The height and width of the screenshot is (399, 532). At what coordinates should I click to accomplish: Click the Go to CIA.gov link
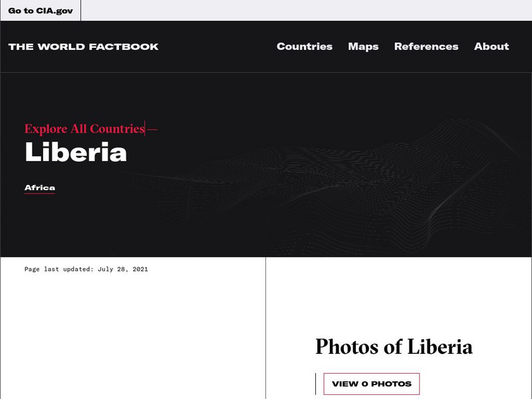pos(41,11)
